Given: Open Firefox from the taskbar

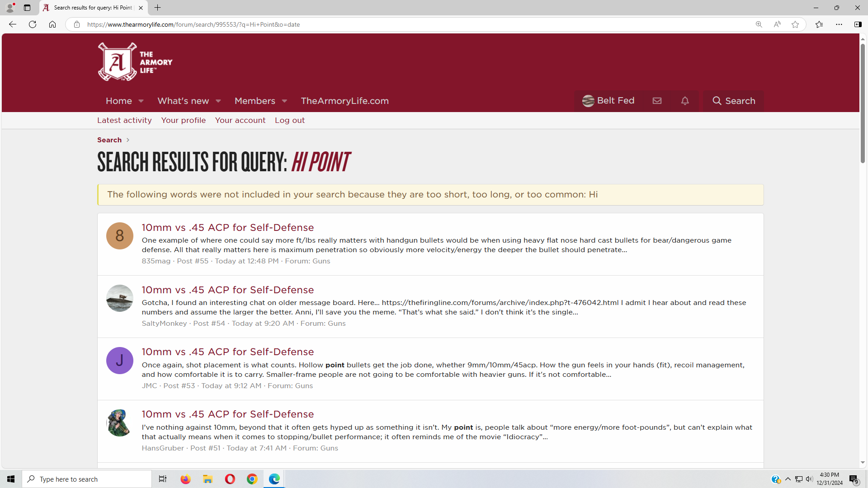Looking at the screenshot, I should point(185,479).
